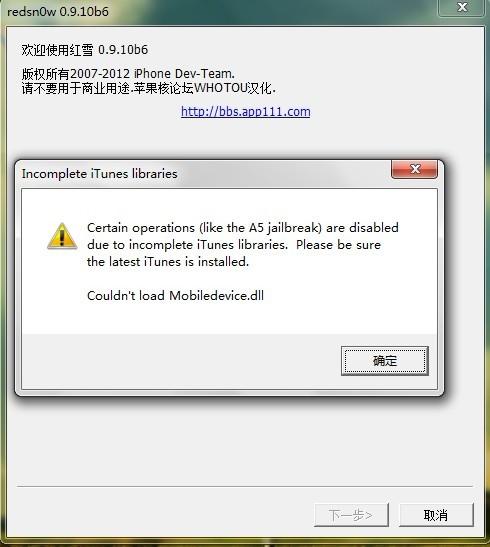
Task: Close the redsn0w 0.9.10b6 window
Action: click(x=462, y=7)
